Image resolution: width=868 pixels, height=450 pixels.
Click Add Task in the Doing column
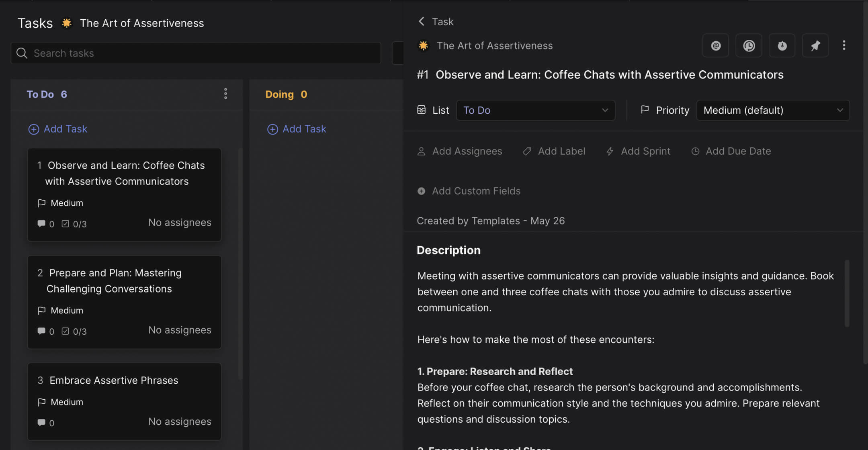[296, 129]
